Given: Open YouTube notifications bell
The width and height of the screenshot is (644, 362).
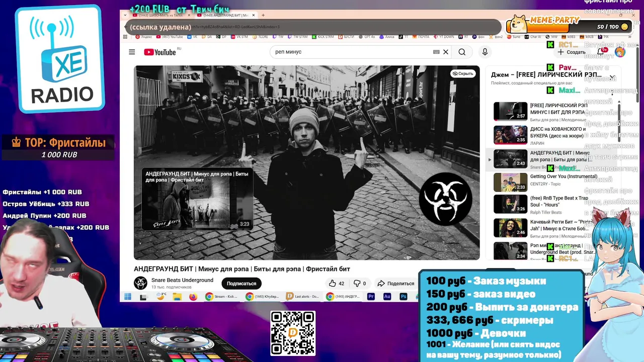Looking at the screenshot, I should (601, 52).
